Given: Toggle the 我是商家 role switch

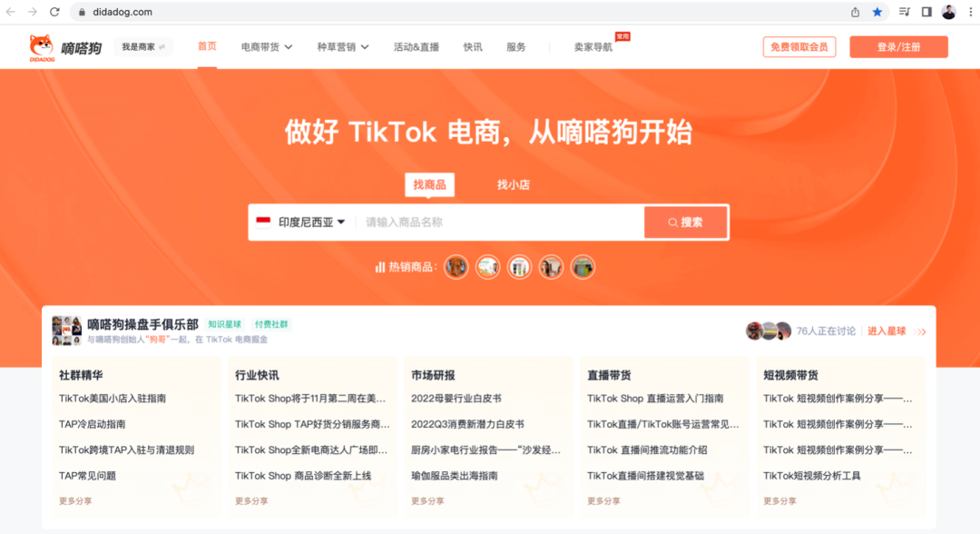Looking at the screenshot, I should click(143, 45).
